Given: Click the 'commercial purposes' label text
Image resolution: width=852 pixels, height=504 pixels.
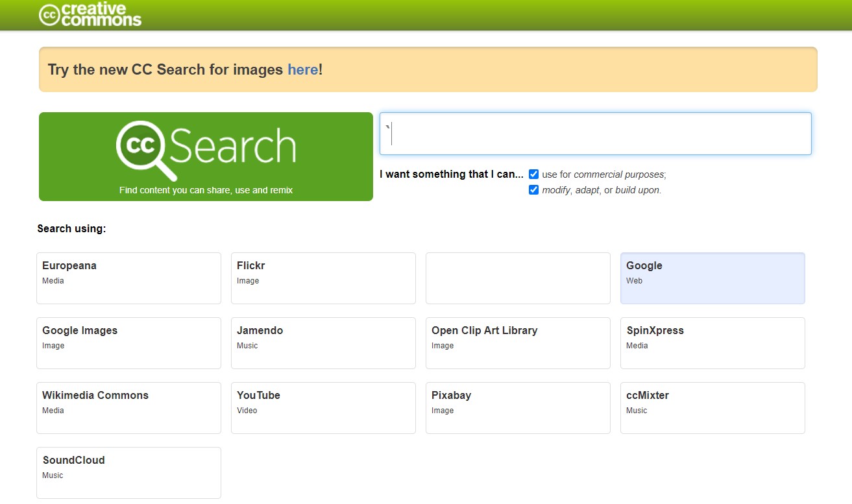Looking at the screenshot, I should tap(619, 174).
